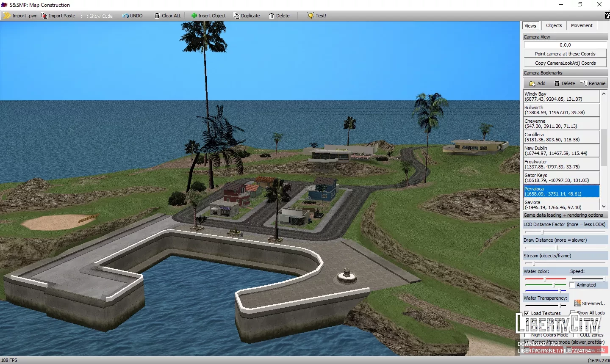The image size is (610, 364).
Task: Duplicate the selected object
Action: (247, 16)
